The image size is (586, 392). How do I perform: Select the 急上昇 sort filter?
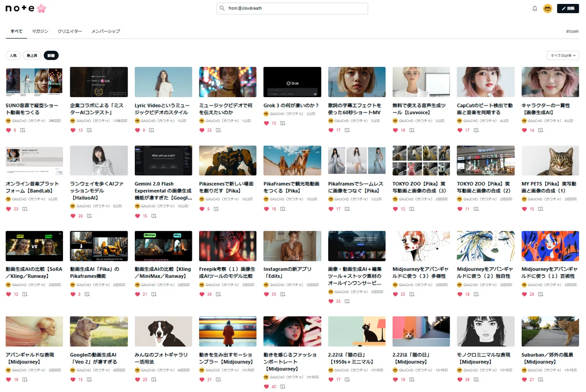click(x=32, y=56)
